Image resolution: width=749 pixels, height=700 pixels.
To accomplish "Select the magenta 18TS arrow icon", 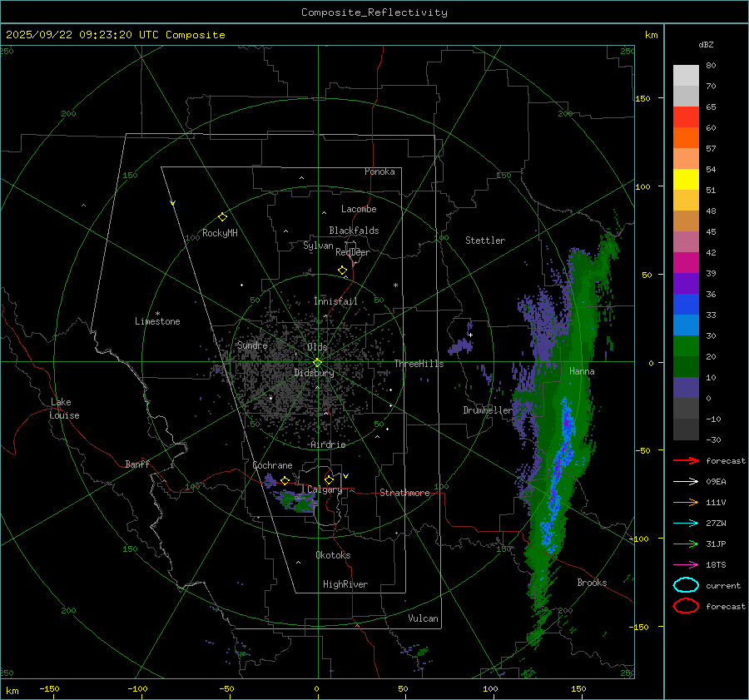I will pos(686,564).
